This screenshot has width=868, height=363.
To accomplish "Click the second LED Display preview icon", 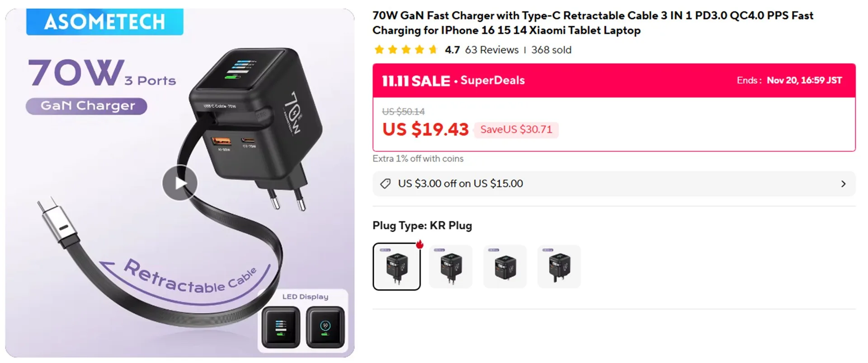I will [325, 327].
